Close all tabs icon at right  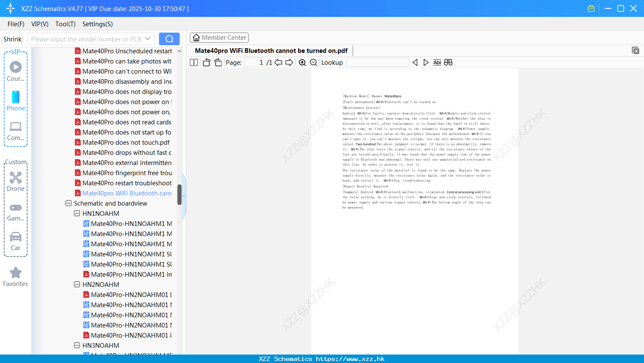point(636,50)
